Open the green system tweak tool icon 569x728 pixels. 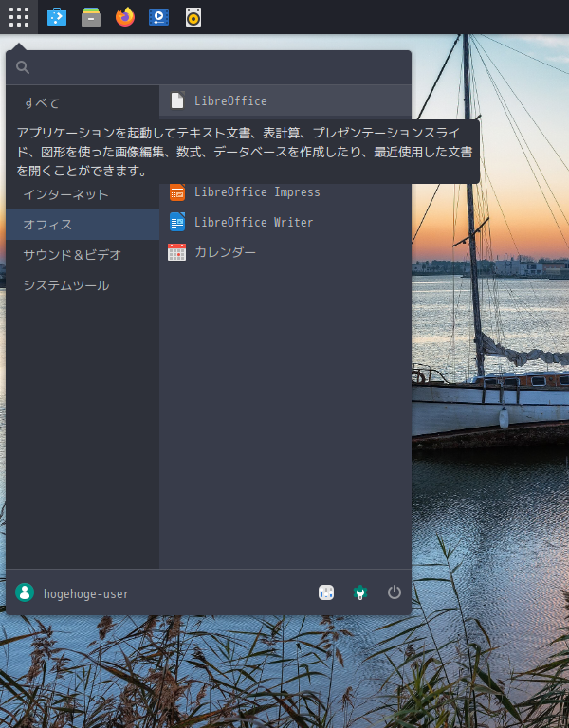click(x=360, y=592)
